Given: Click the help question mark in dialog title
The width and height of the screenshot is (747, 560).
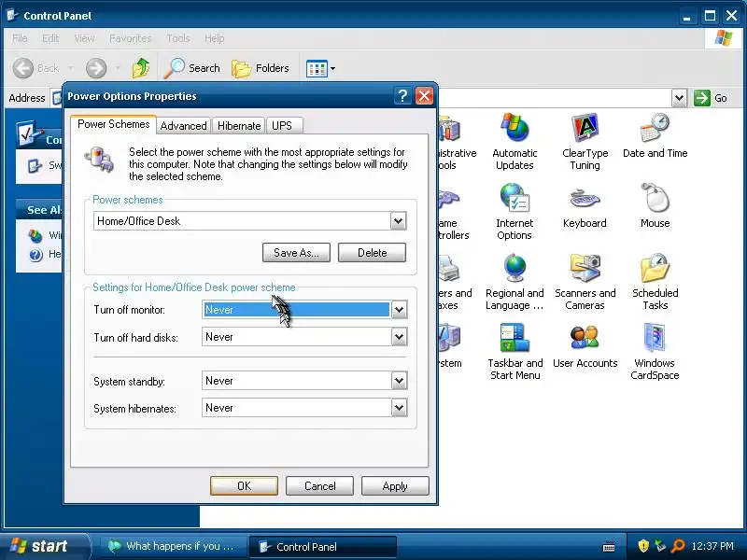Looking at the screenshot, I should [402, 96].
